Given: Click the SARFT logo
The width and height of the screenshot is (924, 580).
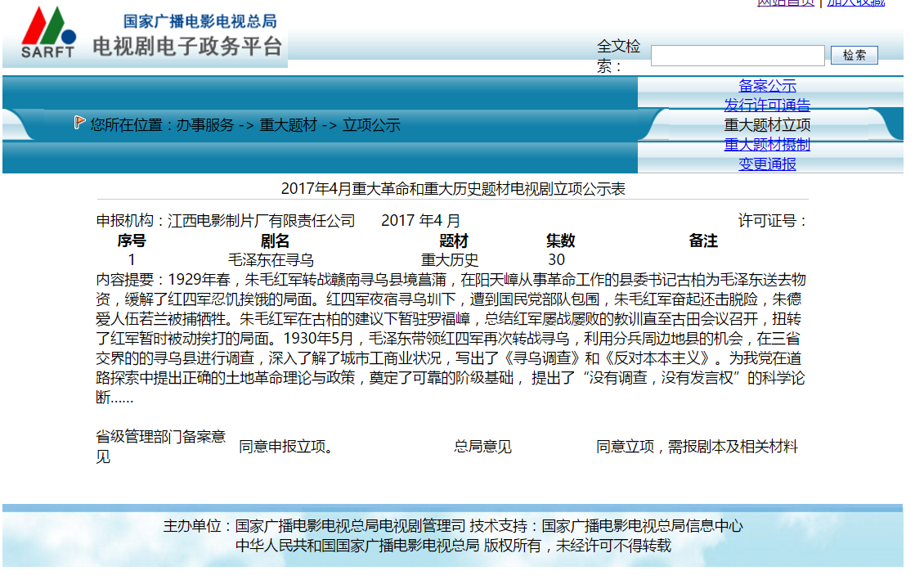Looking at the screenshot, I should click(48, 33).
